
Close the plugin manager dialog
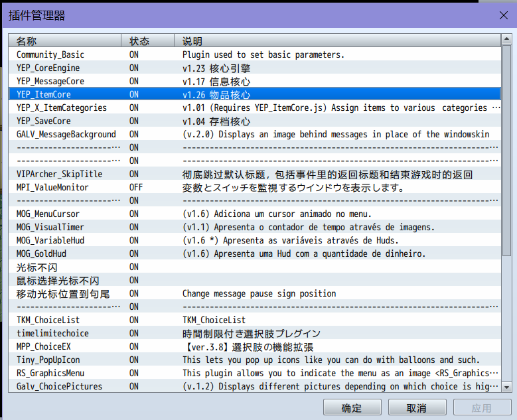point(503,15)
